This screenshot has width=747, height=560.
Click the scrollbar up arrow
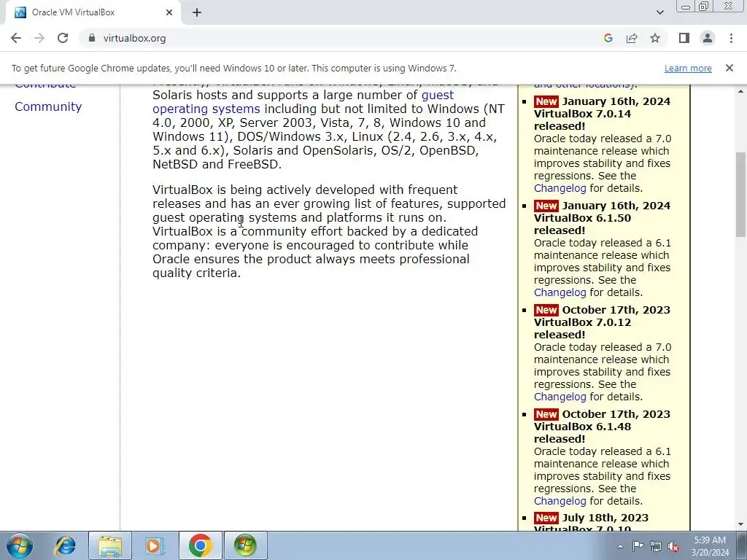[x=741, y=90]
